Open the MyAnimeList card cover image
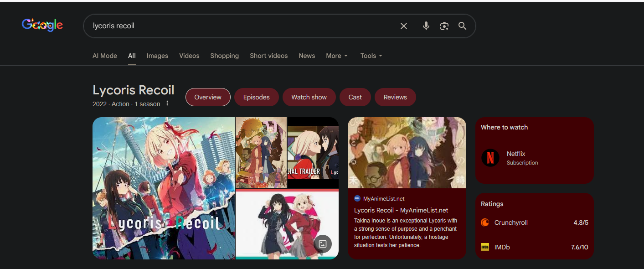Screen dimensions: 644x269 (407, 153)
